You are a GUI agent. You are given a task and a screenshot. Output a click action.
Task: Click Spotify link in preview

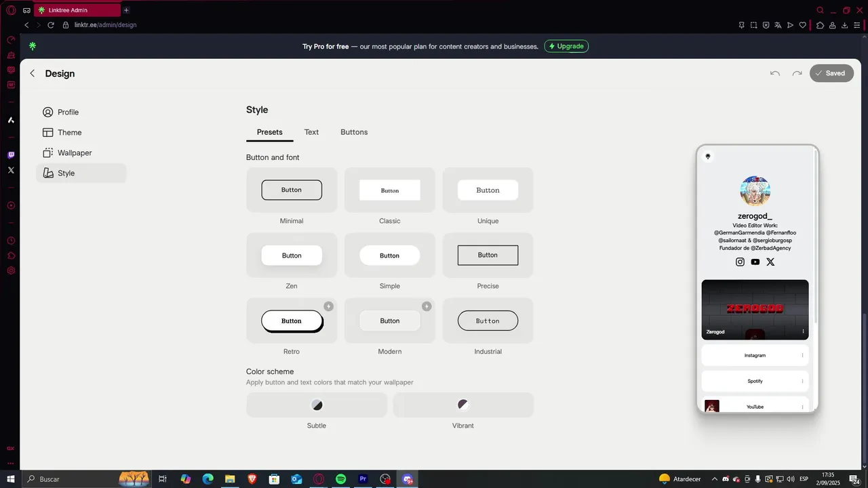tap(755, 381)
